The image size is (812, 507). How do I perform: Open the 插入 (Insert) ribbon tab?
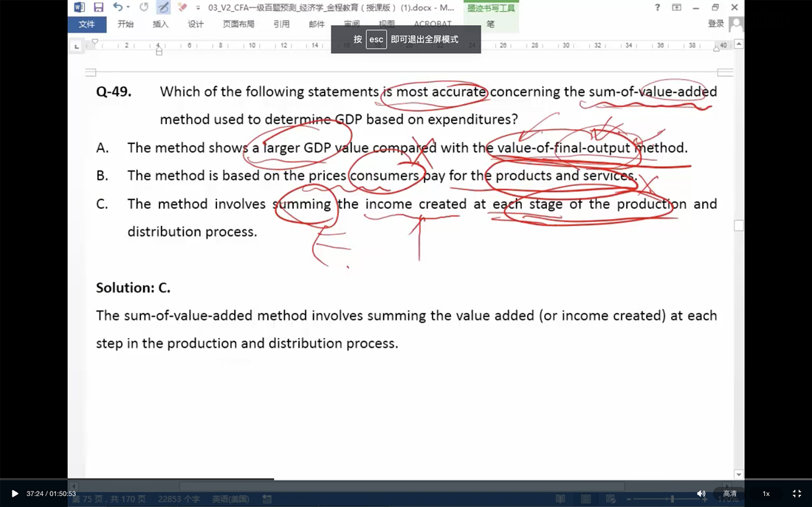click(160, 24)
